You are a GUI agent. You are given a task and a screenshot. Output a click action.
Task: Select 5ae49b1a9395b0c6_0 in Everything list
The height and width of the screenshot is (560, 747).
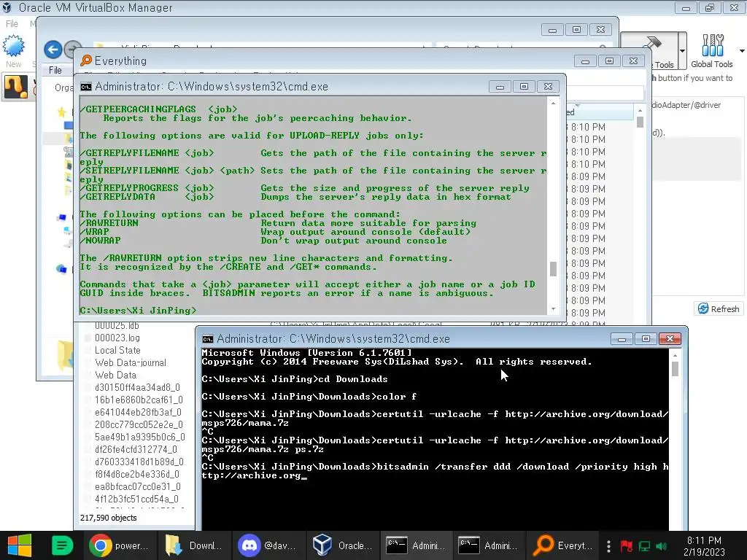coord(139,437)
